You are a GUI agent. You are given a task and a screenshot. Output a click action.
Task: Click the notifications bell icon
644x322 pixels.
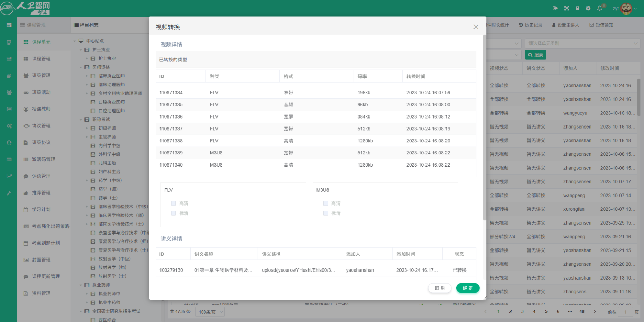coord(600,8)
